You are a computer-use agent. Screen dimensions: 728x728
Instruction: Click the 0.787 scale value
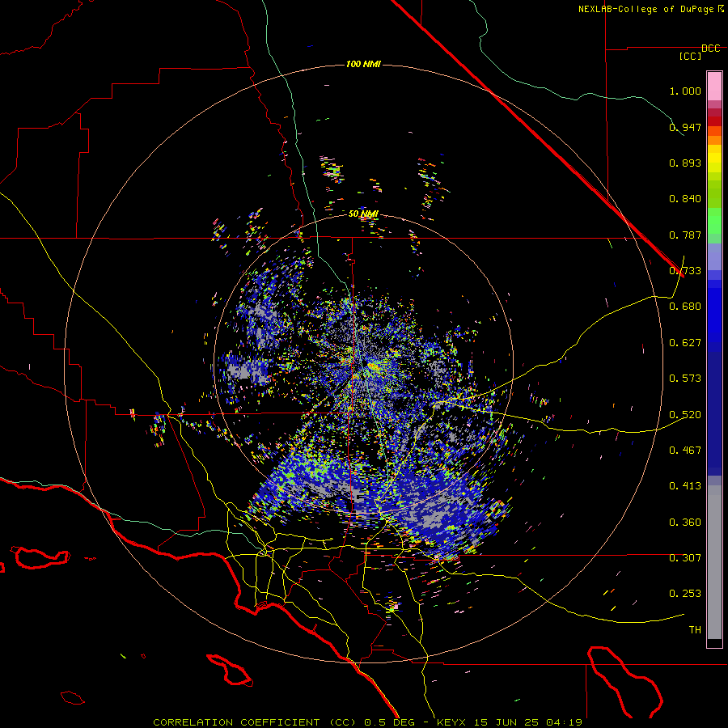[685, 235]
